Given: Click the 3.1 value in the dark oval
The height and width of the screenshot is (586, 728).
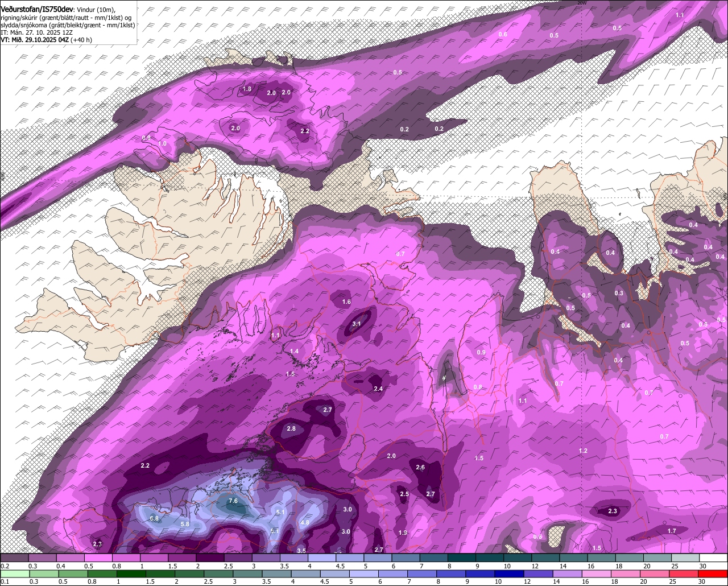Looking at the screenshot, I should 357,324.
